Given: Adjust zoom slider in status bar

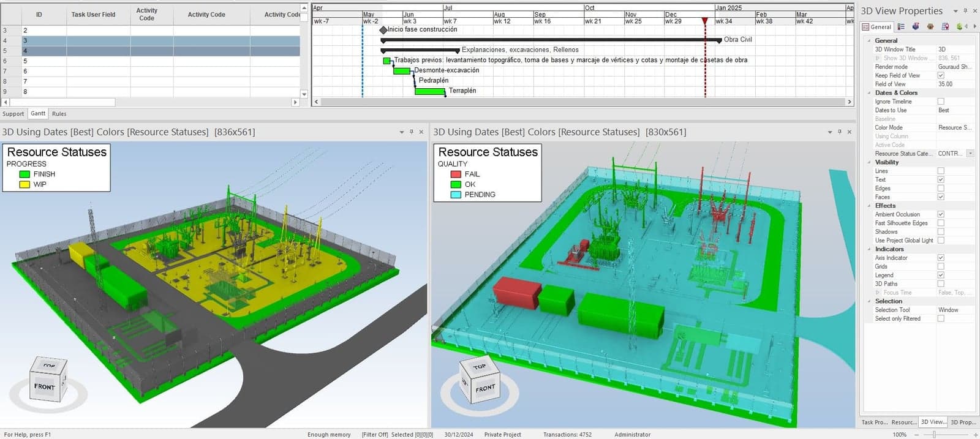Looking at the screenshot, I should click(x=934, y=434).
